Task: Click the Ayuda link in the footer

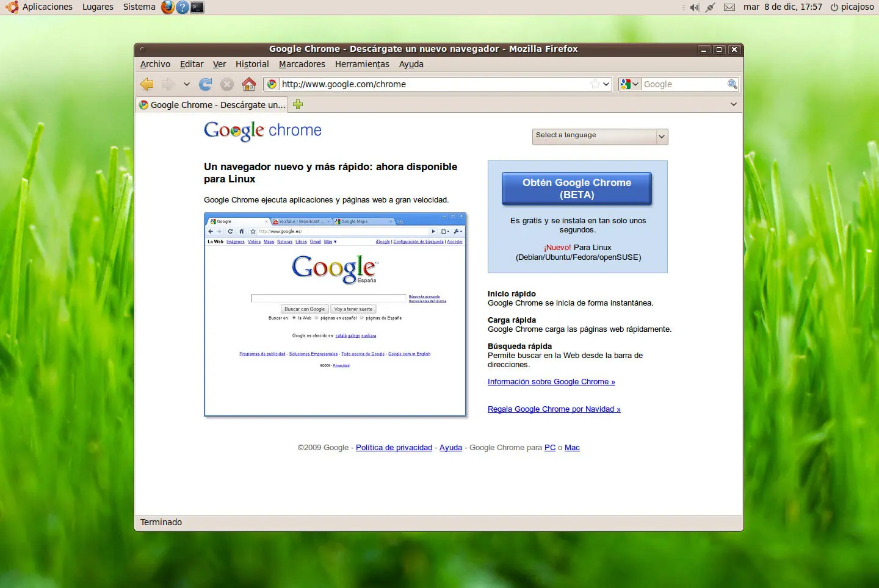Action: click(450, 448)
